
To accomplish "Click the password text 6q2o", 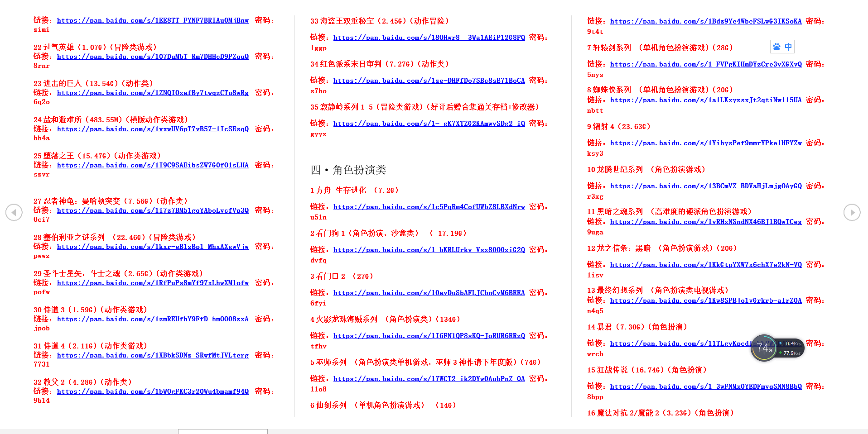I will coord(42,102).
